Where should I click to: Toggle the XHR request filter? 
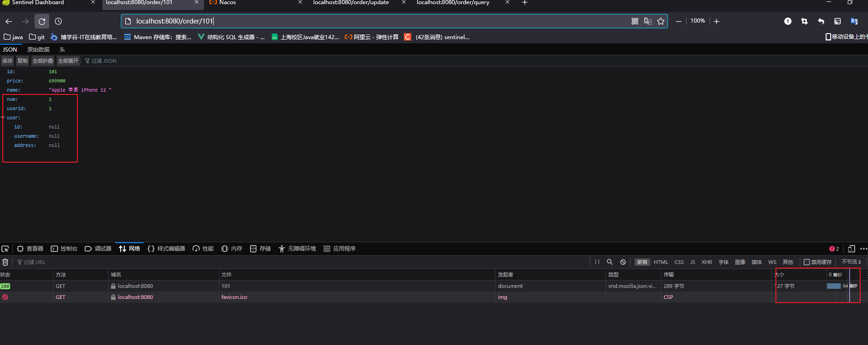click(x=707, y=262)
